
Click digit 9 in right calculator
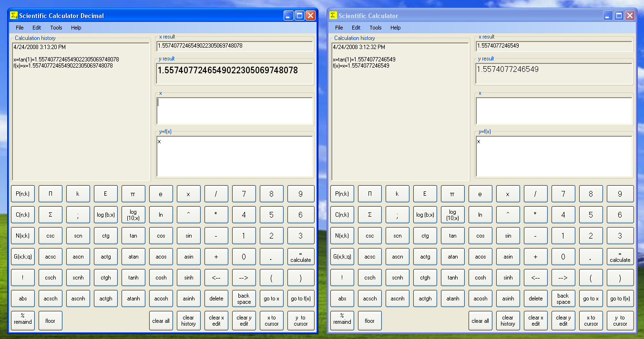620,194
